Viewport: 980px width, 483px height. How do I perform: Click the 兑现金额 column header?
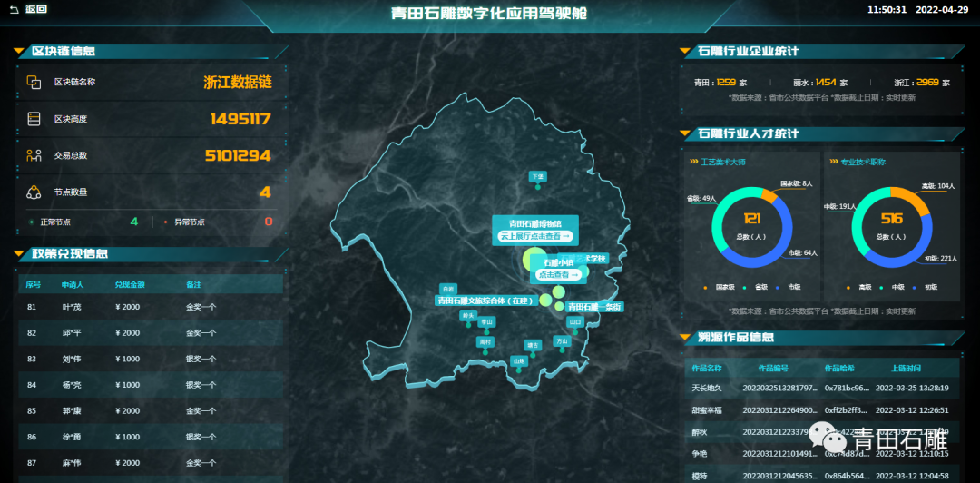(x=130, y=285)
